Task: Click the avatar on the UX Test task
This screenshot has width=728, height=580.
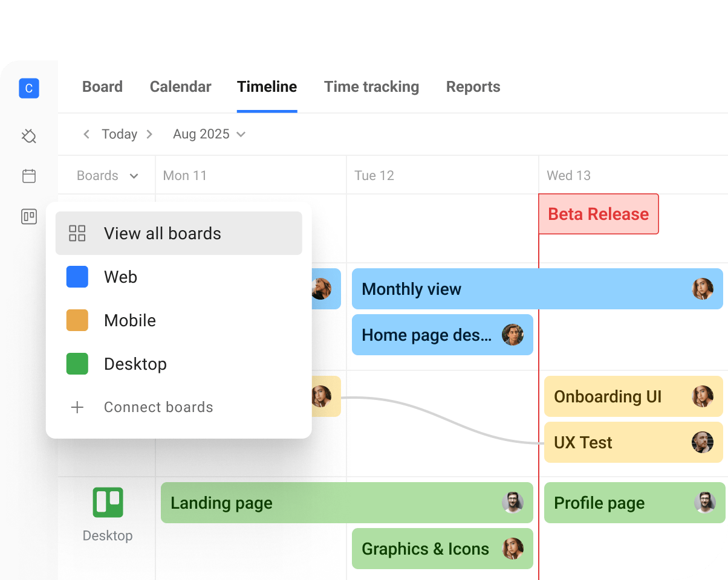Action: point(703,442)
